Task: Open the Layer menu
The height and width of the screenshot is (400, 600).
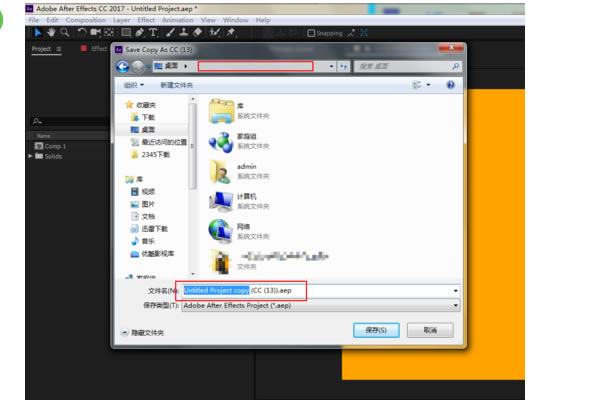Action: click(121, 20)
